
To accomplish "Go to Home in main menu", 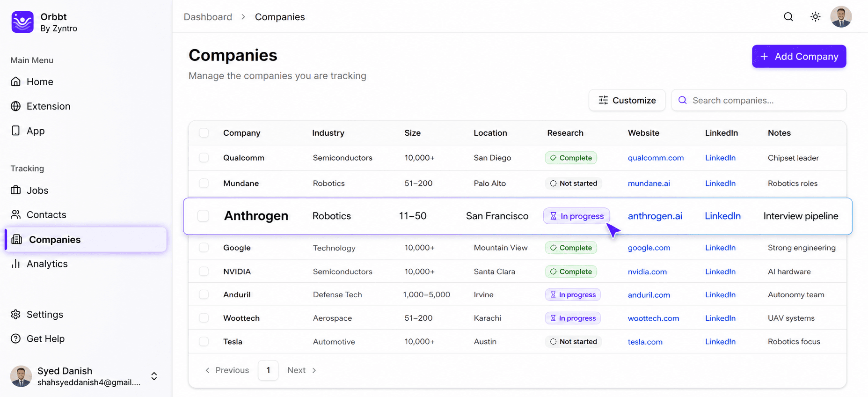I will [40, 81].
